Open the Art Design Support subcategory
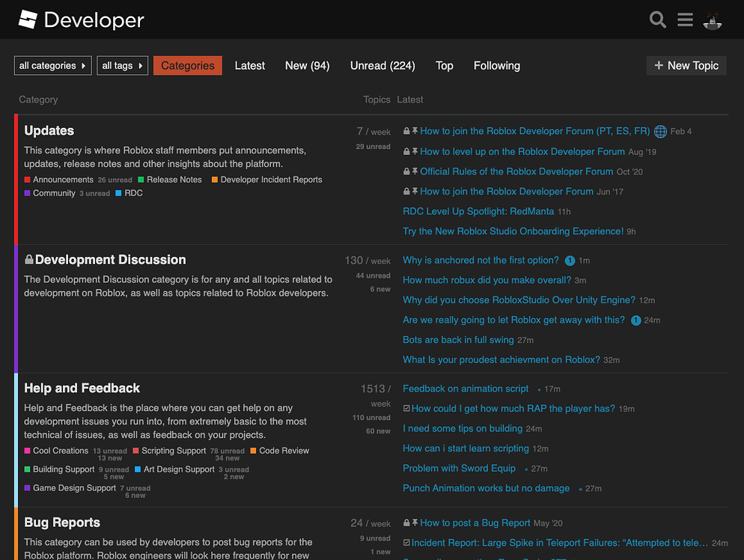Viewport: 744px width, 560px height. [x=179, y=469]
